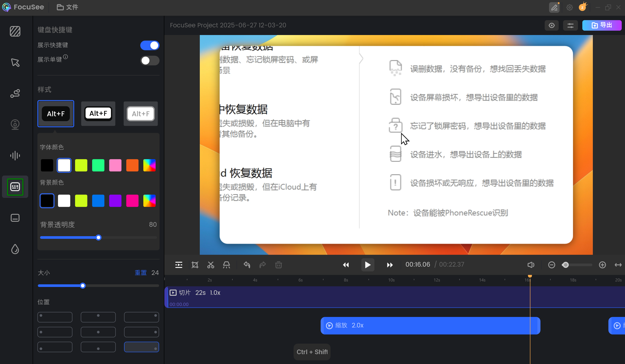Click the spotlight effect toolbar icon
The width and height of the screenshot is (625, 364).
tap(226, 265)
